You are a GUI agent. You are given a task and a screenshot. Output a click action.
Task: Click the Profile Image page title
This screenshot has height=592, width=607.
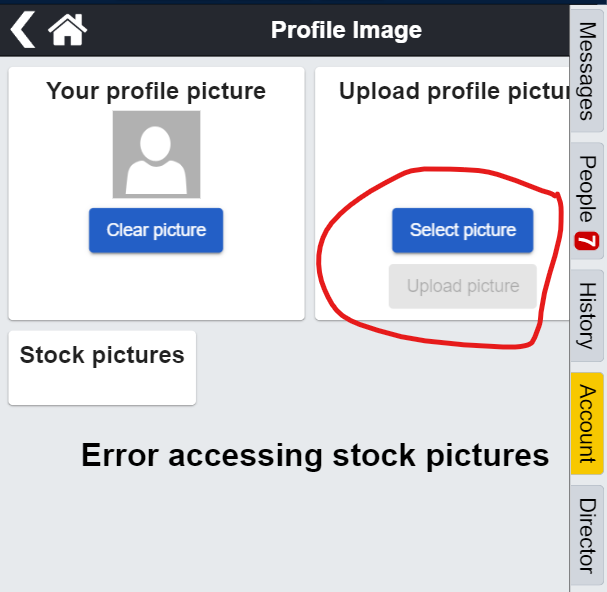[x=346, y=30]
